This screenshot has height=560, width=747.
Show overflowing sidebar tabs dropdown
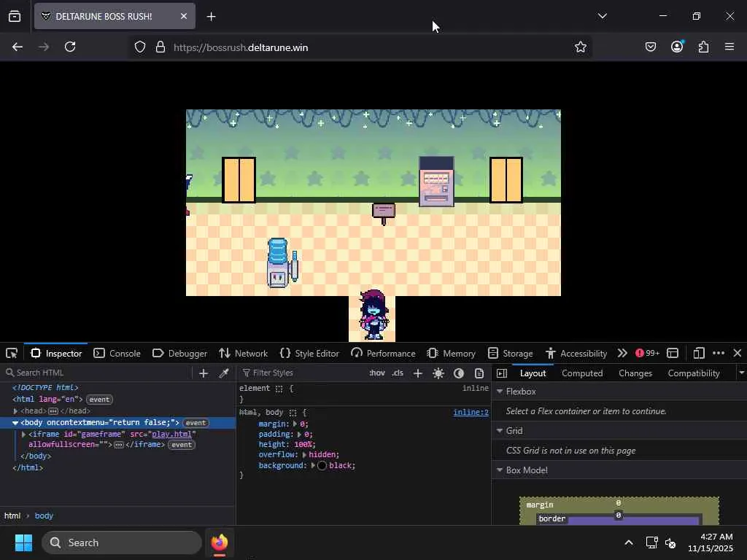(x=741, y=373)
